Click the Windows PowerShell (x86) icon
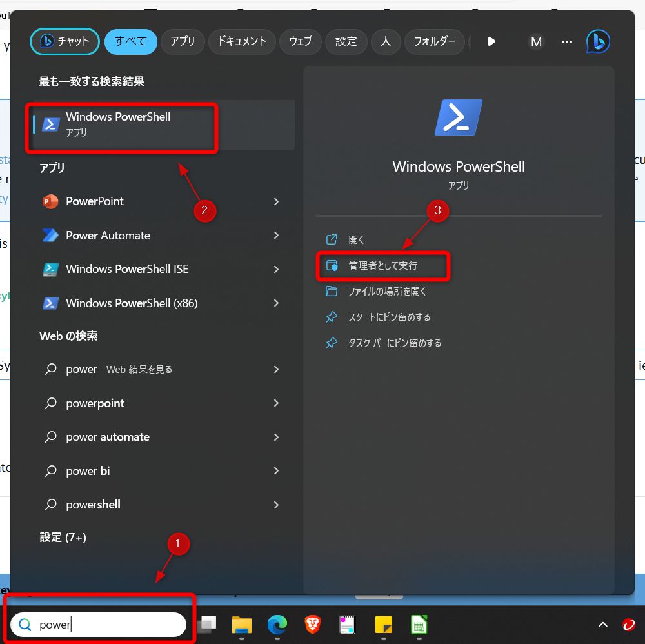 [50, 303]
